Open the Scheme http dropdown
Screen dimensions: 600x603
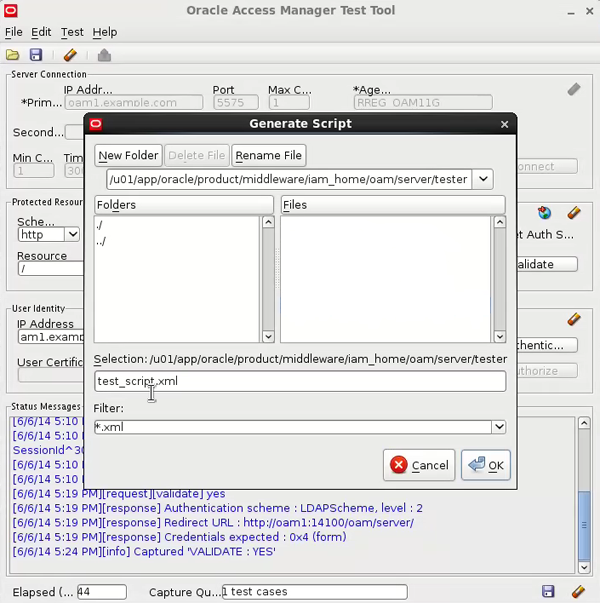coord(72,234)
